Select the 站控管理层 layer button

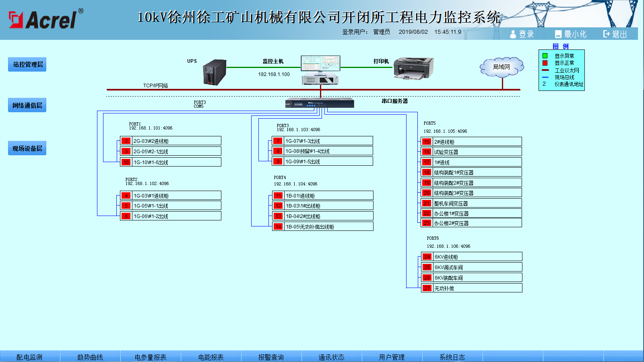tap(27, 64)
